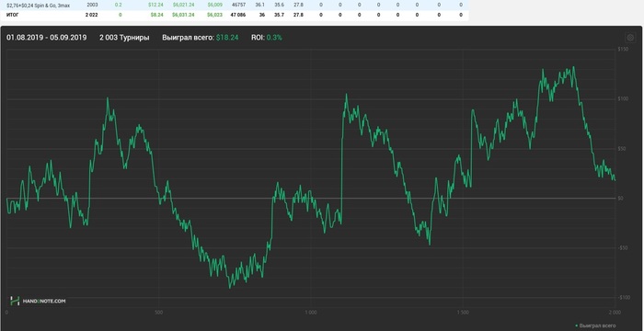Click the '35.7' stat in the ИТОГ row
The image size is (644, 331).
click(280, 15)
